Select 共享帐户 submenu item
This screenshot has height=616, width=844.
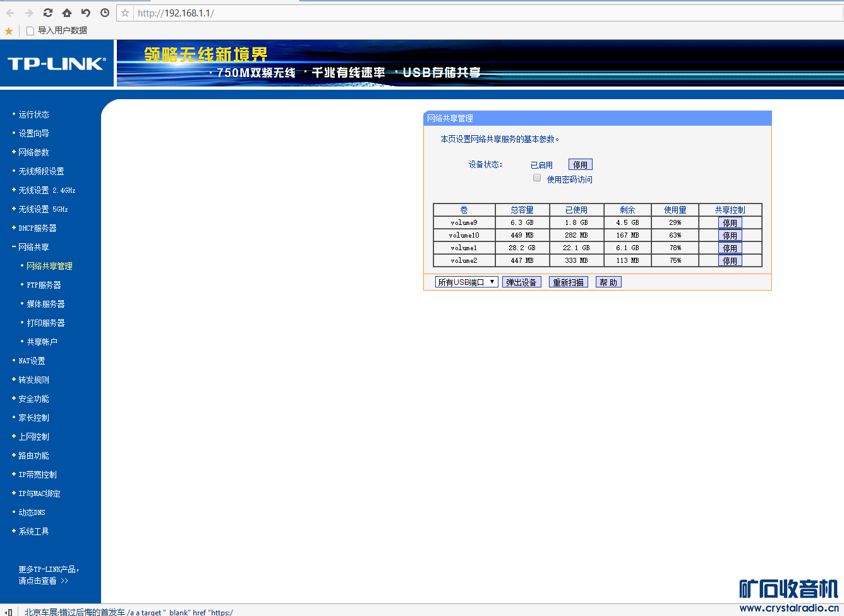point(42,342)
